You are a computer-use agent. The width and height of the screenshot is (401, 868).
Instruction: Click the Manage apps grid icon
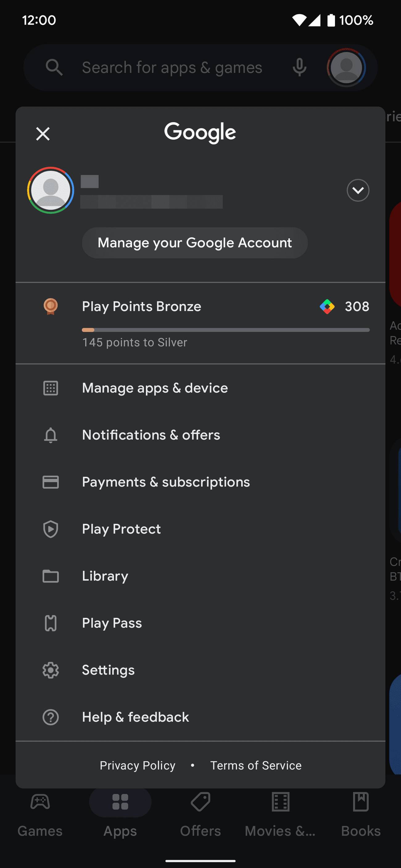point(51,388)
